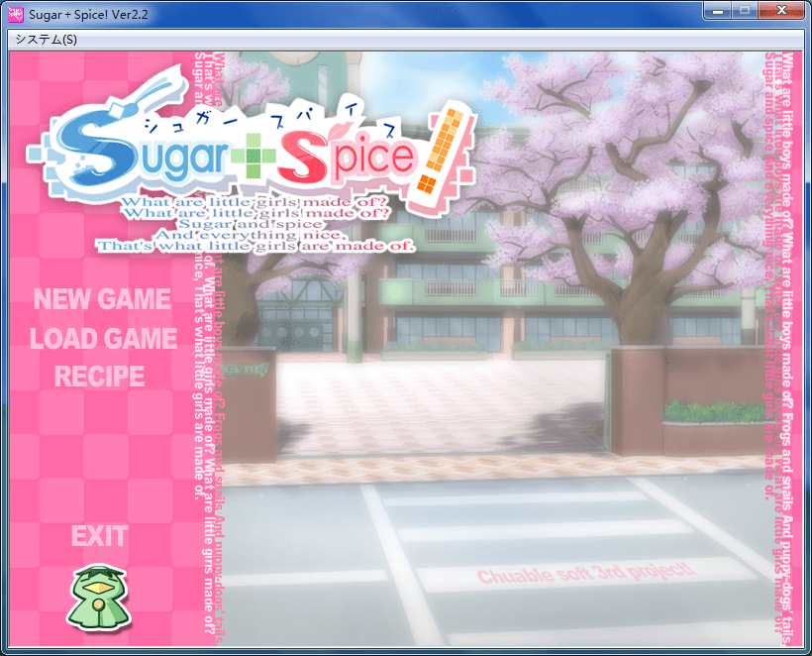Select the RECIPE option
Screen dimensions: 812x656
(99, 377)
